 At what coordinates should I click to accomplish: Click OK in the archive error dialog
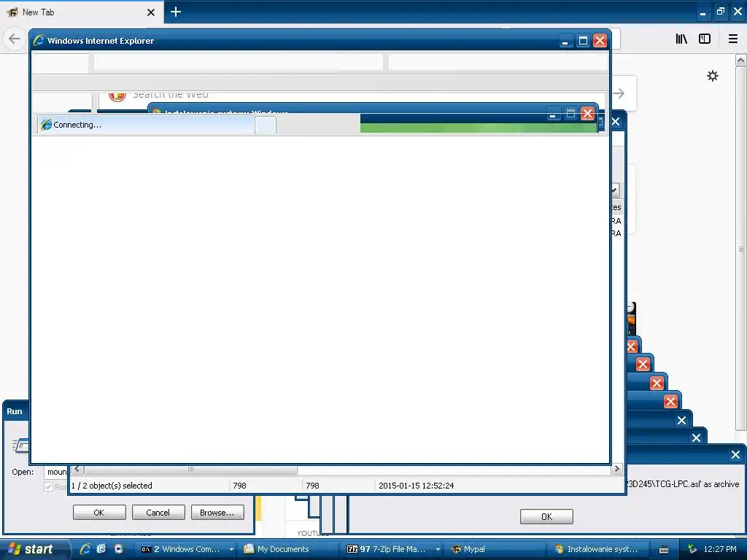(546, 517)
